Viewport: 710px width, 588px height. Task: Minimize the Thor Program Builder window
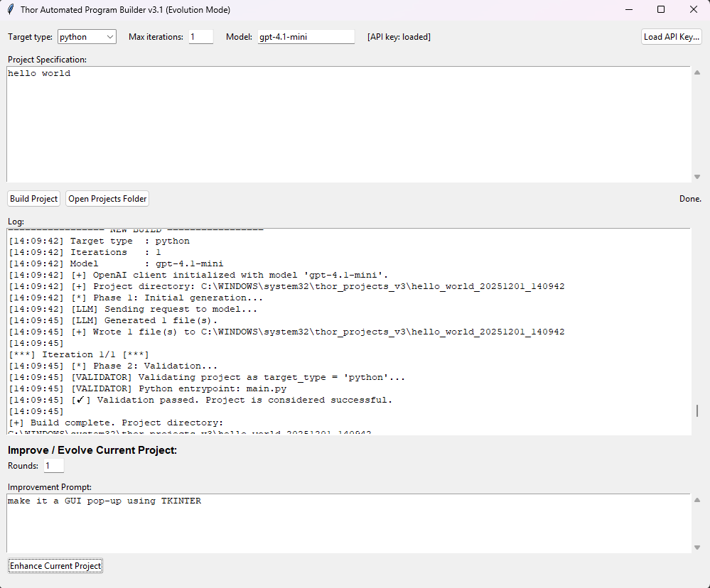click(x=628, y=10)
